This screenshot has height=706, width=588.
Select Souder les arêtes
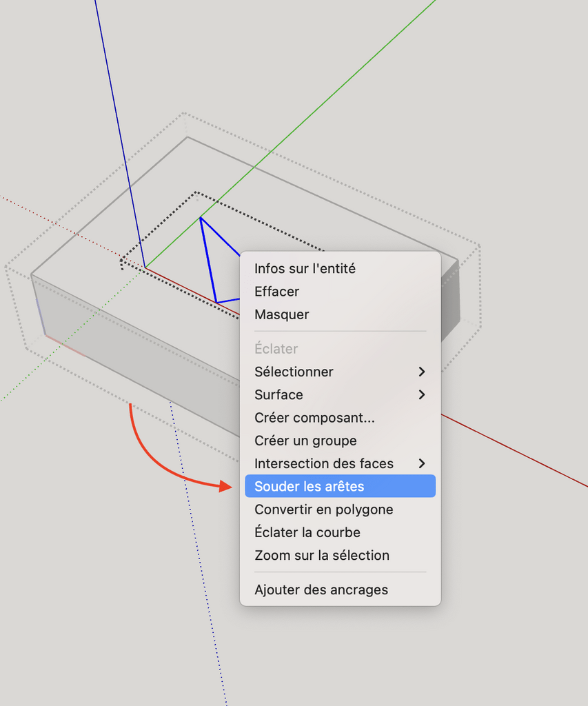click(340, 486)
